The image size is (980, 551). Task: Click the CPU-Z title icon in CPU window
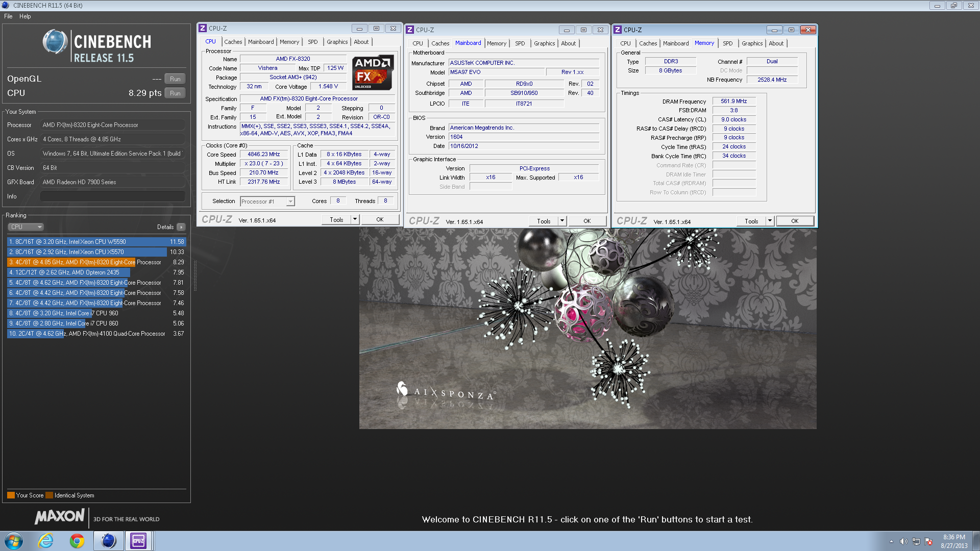coord(203,29)
